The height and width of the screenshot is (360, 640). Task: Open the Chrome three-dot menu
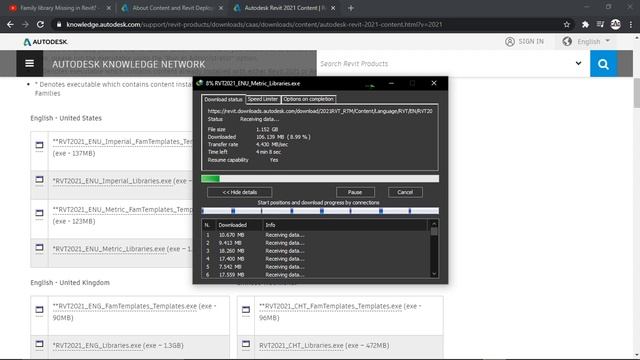pyautogui.click(x=631, y=24)
